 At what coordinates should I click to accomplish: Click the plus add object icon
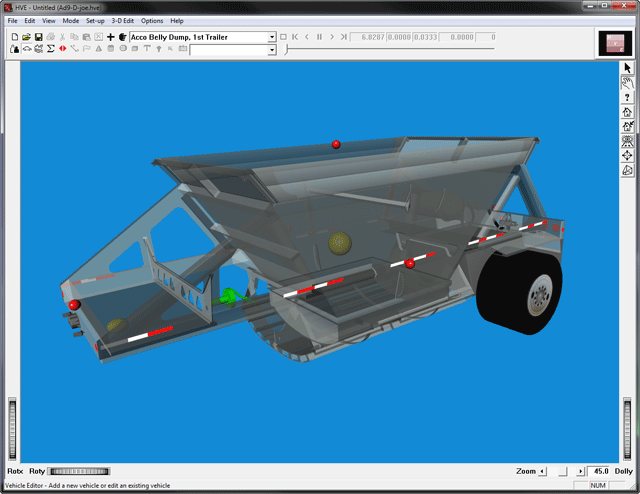(110, 37)
